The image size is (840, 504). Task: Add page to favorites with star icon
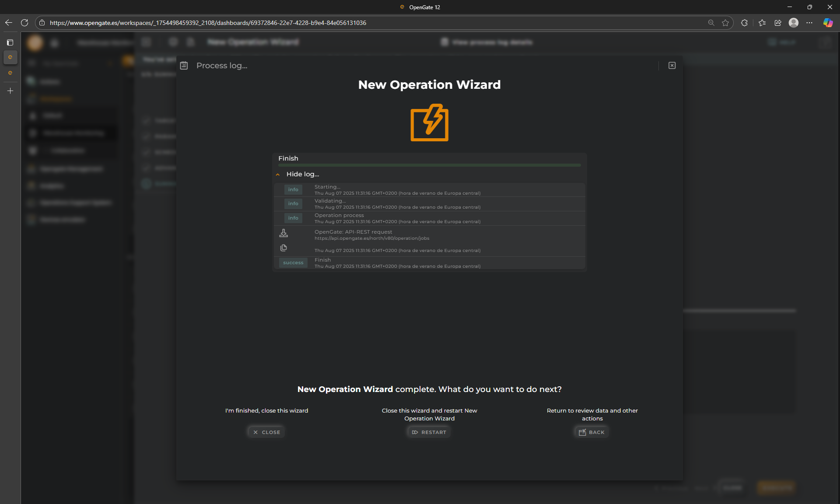725,23
